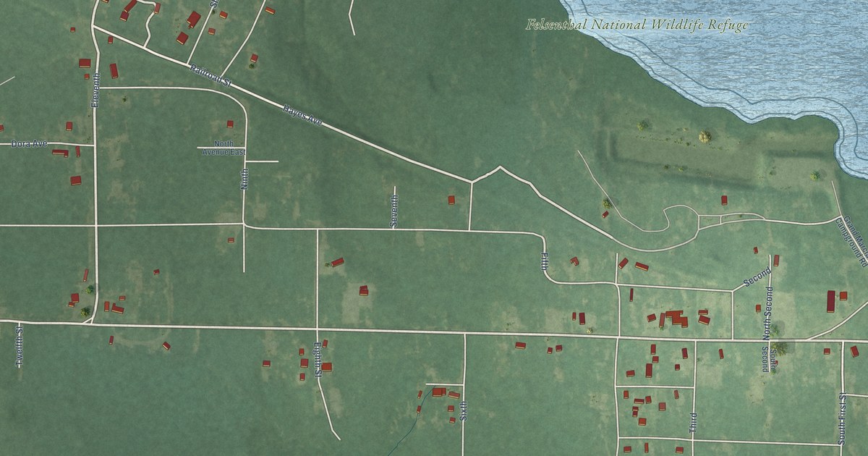Click the Felsenthal National Wildlife Refuge label
868x456 pixels.
637,25
